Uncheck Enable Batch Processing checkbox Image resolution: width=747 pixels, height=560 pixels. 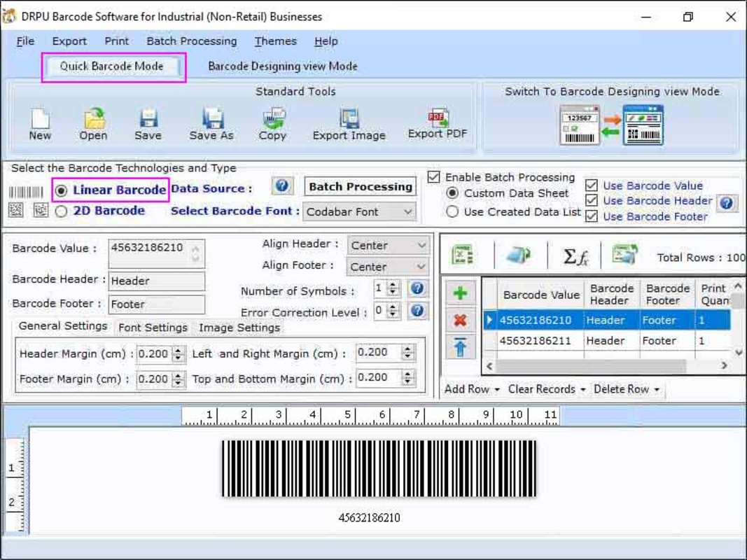tap(434, 177)
